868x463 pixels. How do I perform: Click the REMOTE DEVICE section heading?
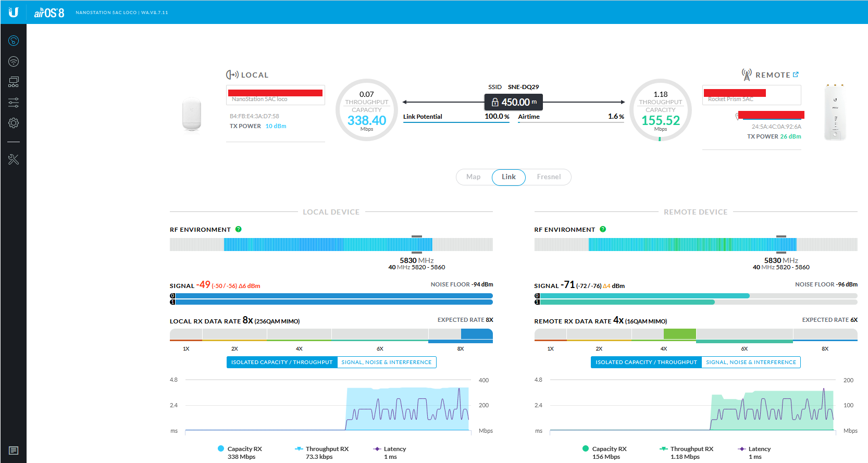coord(696,212)
